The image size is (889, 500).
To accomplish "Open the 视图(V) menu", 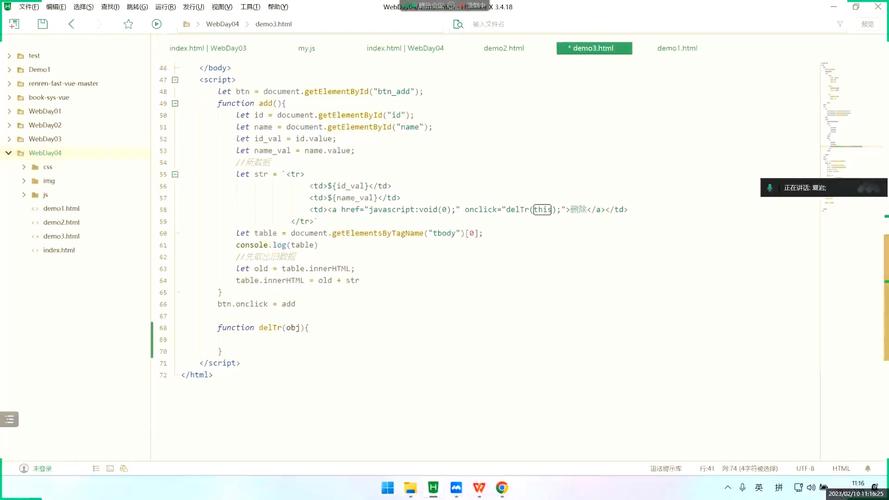I will pyautogui.click(x=222, y=7).
